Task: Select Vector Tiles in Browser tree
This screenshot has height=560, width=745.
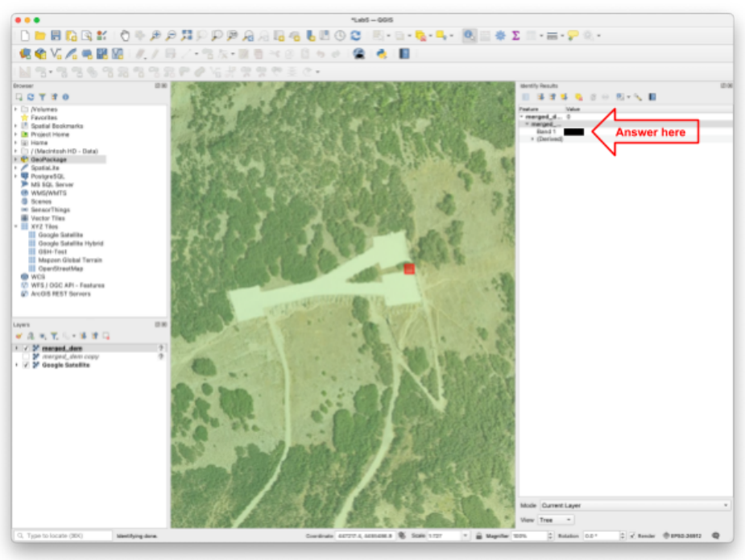Action: point(48,218)
